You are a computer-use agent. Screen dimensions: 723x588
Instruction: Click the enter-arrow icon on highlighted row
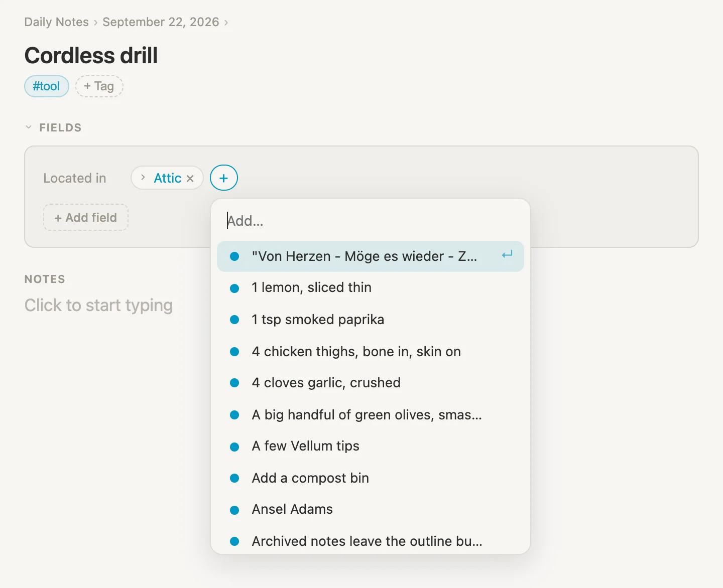(x=507, y=255)
